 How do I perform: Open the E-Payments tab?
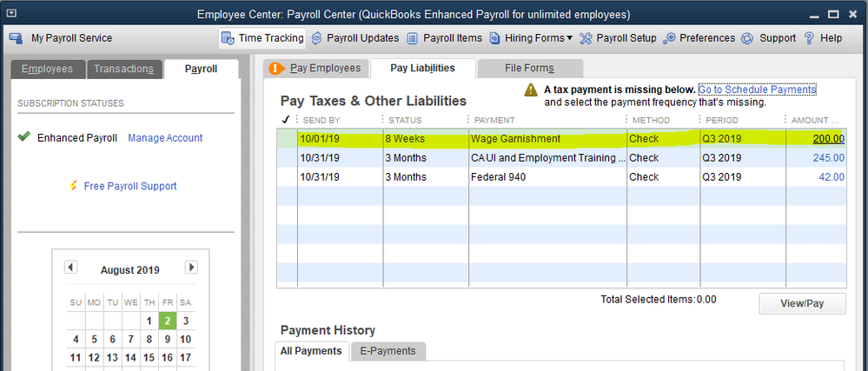pyautogui.click(x=388, y=351)
